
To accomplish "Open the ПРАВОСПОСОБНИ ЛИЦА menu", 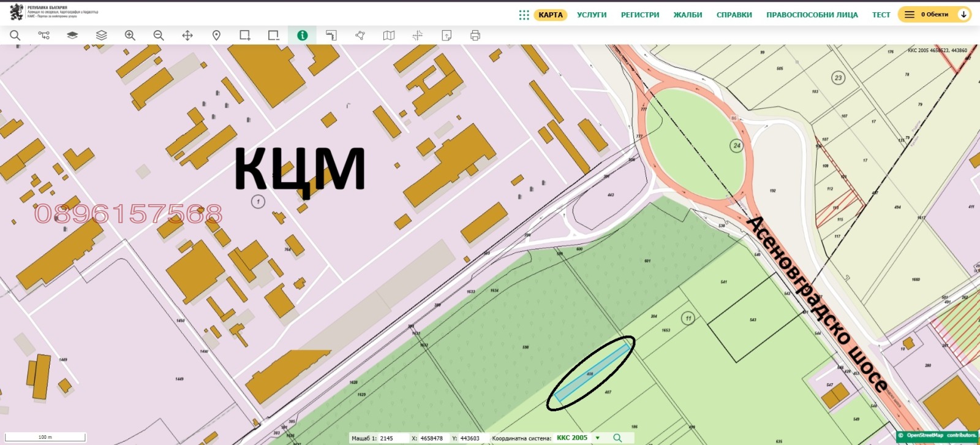I will tap(812, 15).
